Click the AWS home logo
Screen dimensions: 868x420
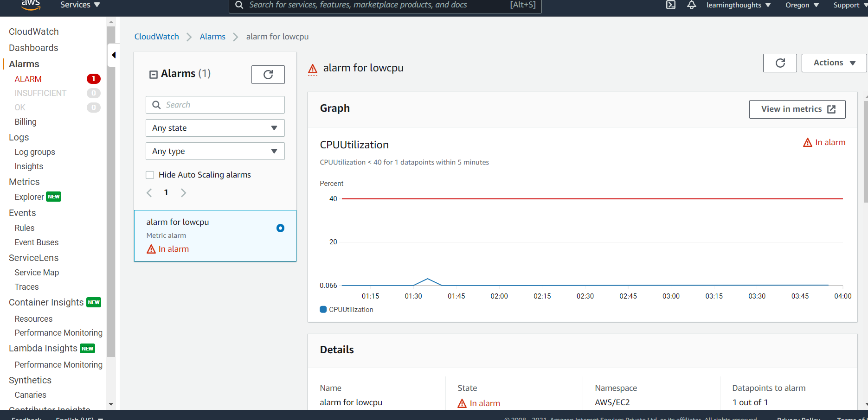click(31, 5)
